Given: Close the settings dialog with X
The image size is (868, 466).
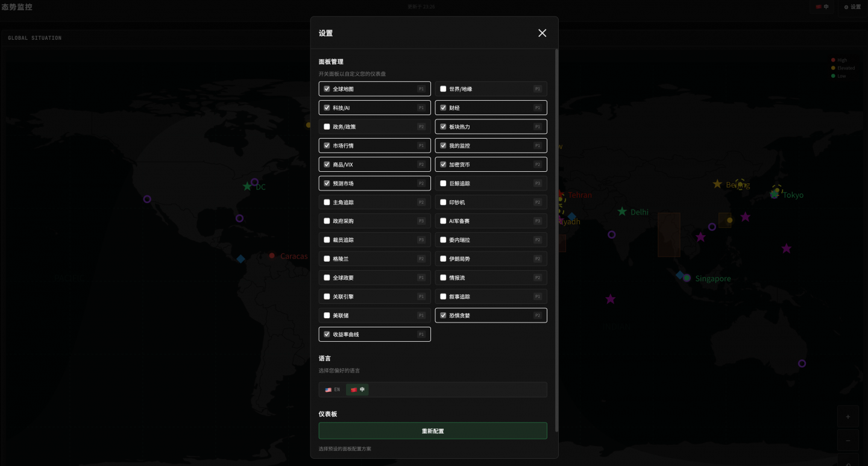Looking at the screenshot, I should click(x=542, y=33).
